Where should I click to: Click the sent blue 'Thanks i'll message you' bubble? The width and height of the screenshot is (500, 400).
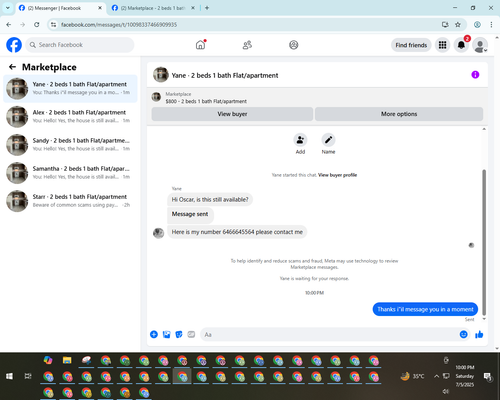425,309
